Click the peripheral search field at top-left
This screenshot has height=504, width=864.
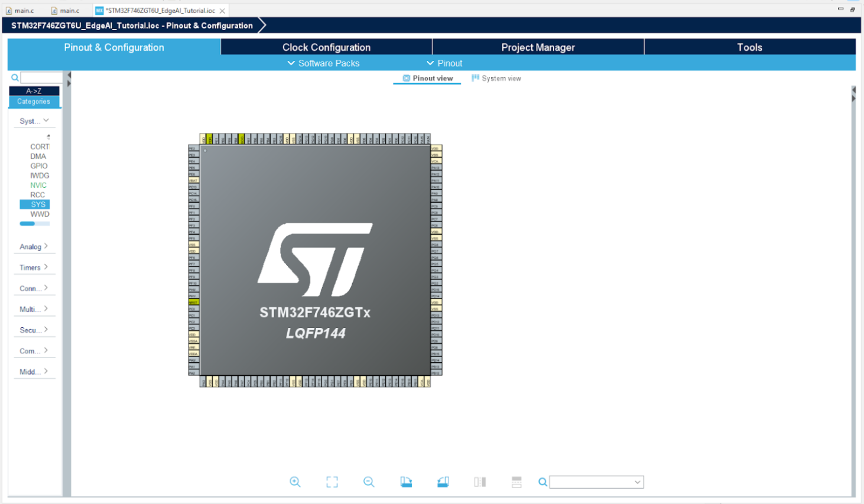pyautogui.click(x=41, y=77)
